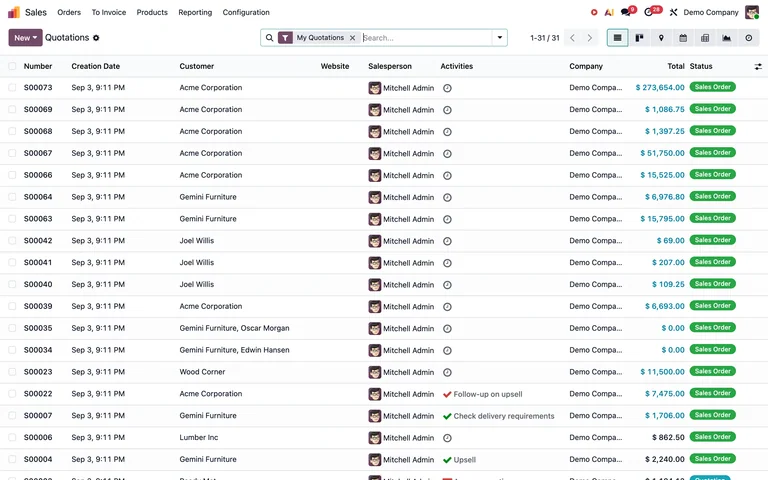The image size is (768, 480).
Task: Click total $ 11,500.00
Action: (x=662, y=372)
